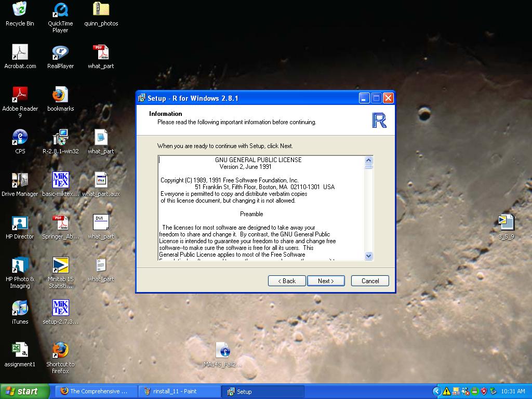Click Back to return to previous setup step
Screen dimensions: 532x399
click(x=286, y=281)
